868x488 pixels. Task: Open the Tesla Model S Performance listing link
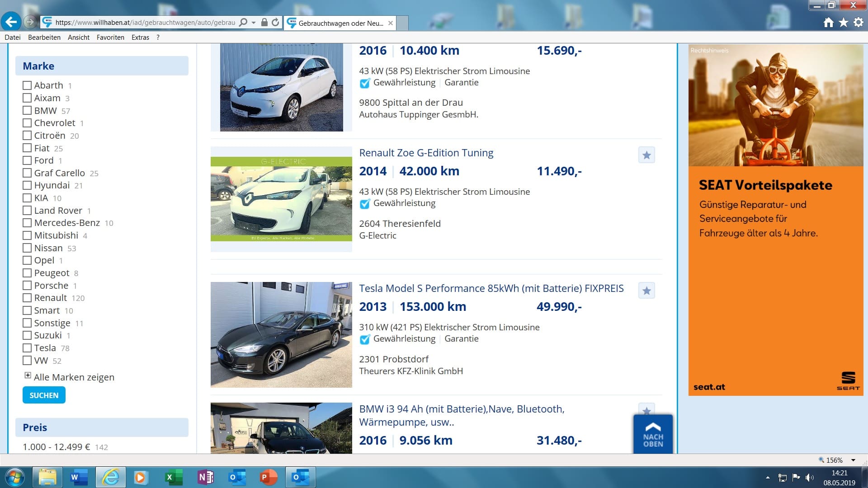click(491, 288)
